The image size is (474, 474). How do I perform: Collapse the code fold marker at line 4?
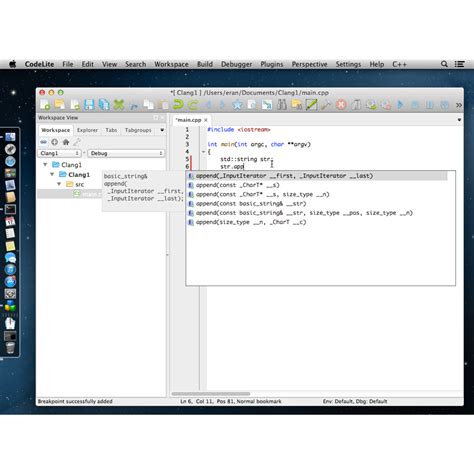(203, 152)
